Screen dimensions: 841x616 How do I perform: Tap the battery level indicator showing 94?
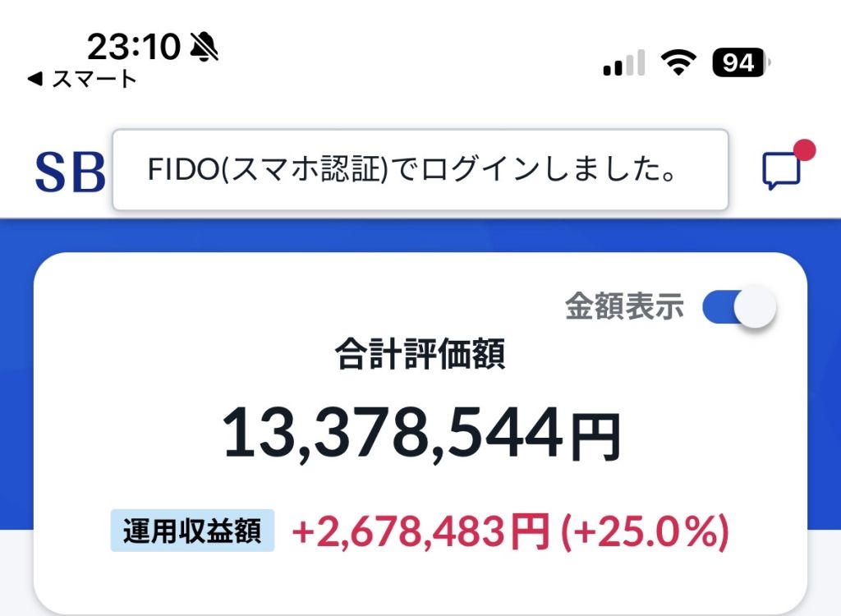pyautogui.click(x=738, y=61)
